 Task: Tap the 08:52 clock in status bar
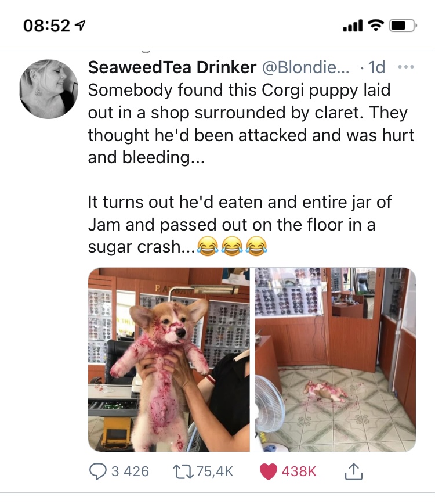tap(46, 26)
